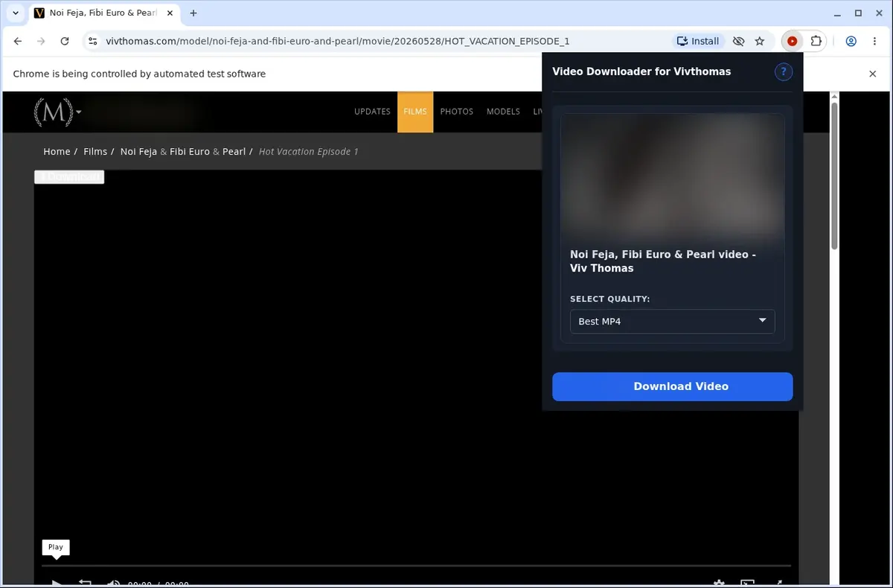View site information icon beside the URL
This screenshot has height=588, width=893.
[x=93, y=41]
